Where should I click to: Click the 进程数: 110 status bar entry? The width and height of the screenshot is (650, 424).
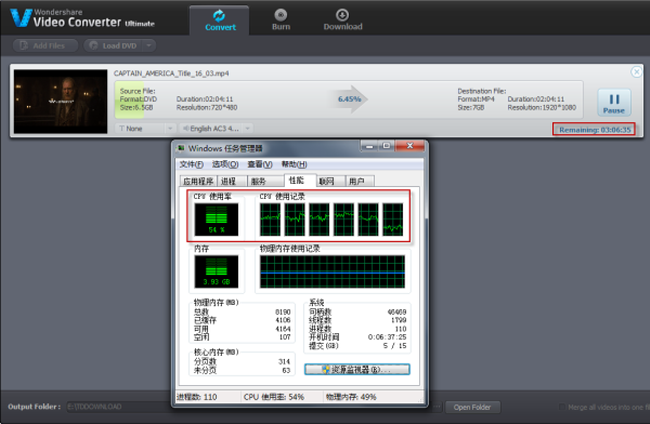pos(197,397)
